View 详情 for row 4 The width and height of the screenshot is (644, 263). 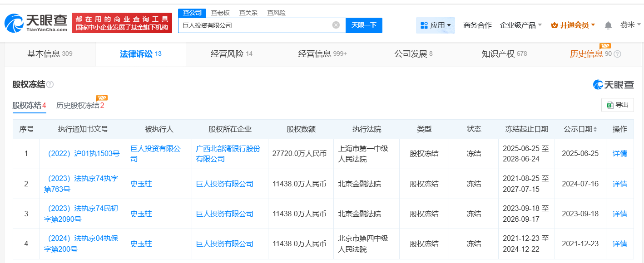tap(620, 244)
